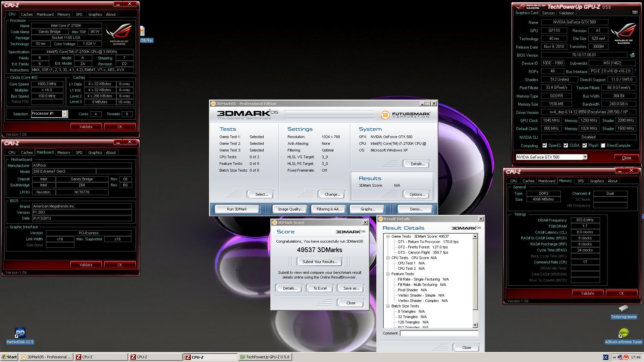
Task: Click scroll up arrow in Result Details
Action: click(x=475, y=237)
